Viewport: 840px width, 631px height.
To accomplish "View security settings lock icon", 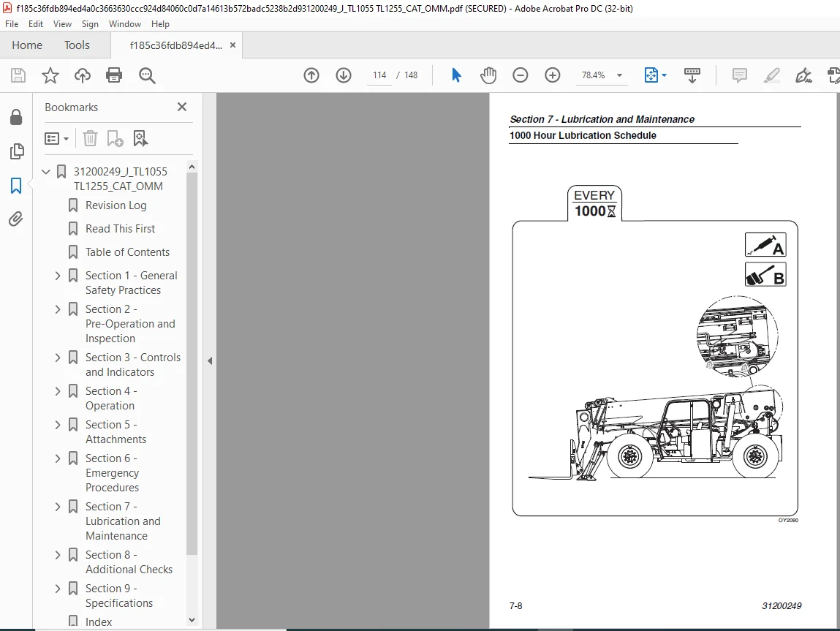I will pyautogui.click(x=16, y=117).
